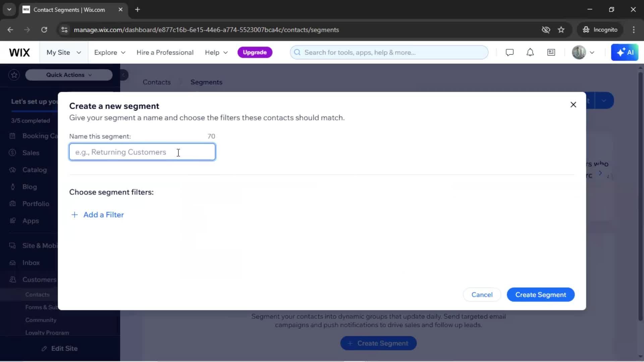This screenshot has height=362, width=644.
Task: Click the Customers sidebar icon
Action: [x=12, y=280]
